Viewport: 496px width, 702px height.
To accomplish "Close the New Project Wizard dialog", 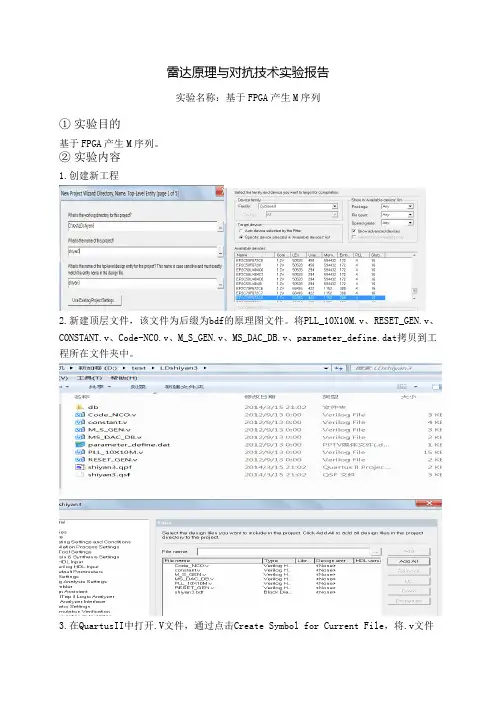I will tap(220, 191).
